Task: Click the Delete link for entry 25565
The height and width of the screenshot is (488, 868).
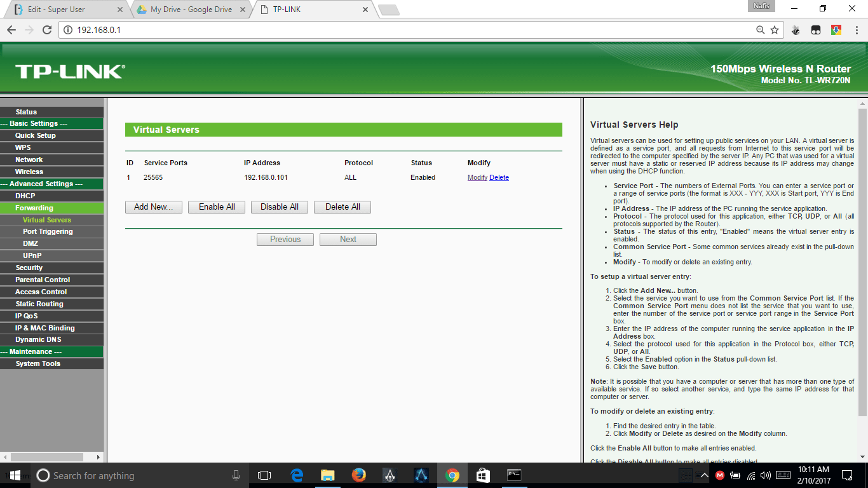Action: pyautogui.click(x=499, y=178)
